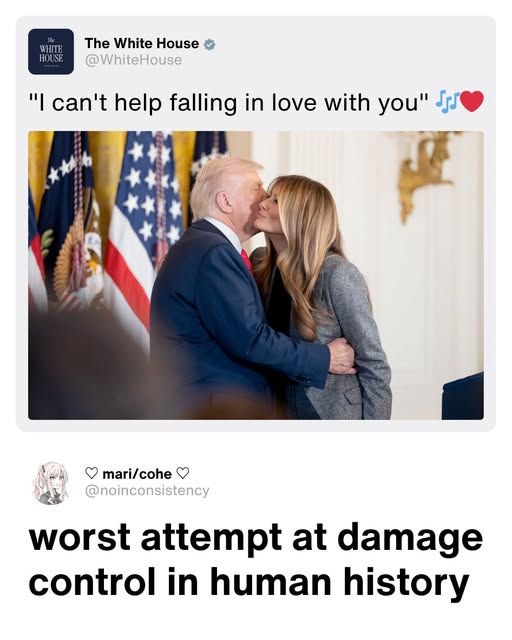Open the embracing couple photo
Viewport: 512px width, 640px height.
coord(256,275)
